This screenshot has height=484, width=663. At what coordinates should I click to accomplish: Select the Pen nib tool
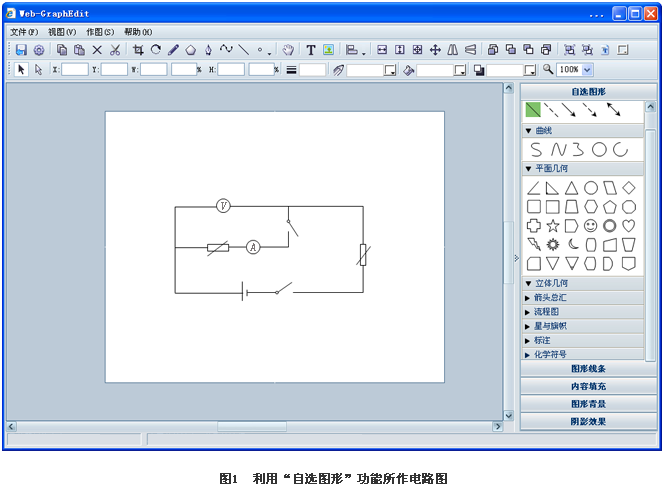pyautogui.click(x=208, y=50)
